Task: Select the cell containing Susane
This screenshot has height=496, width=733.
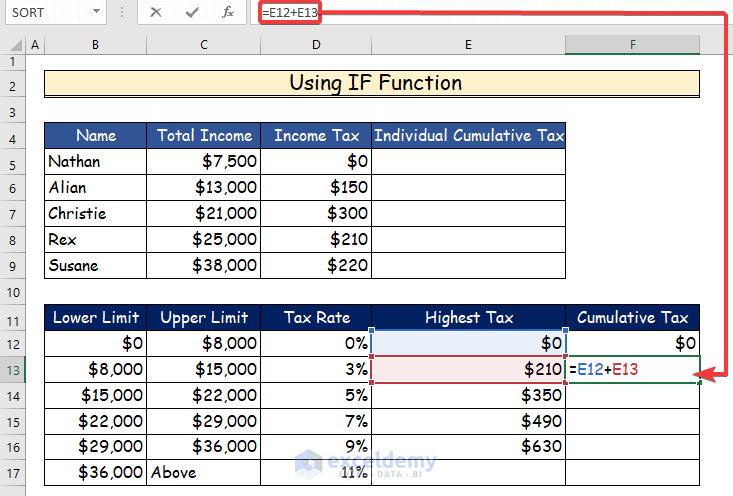Action: coord(95,266)
